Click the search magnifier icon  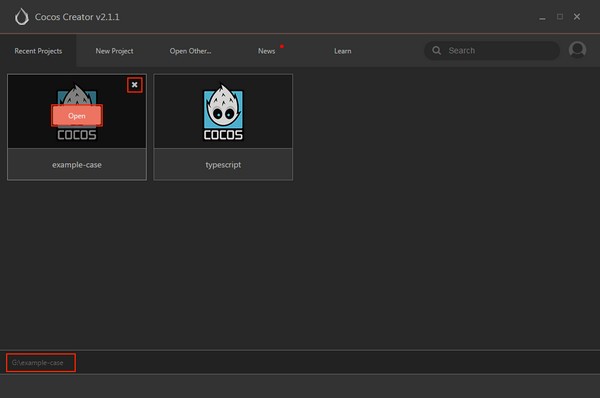click(437, 51)
